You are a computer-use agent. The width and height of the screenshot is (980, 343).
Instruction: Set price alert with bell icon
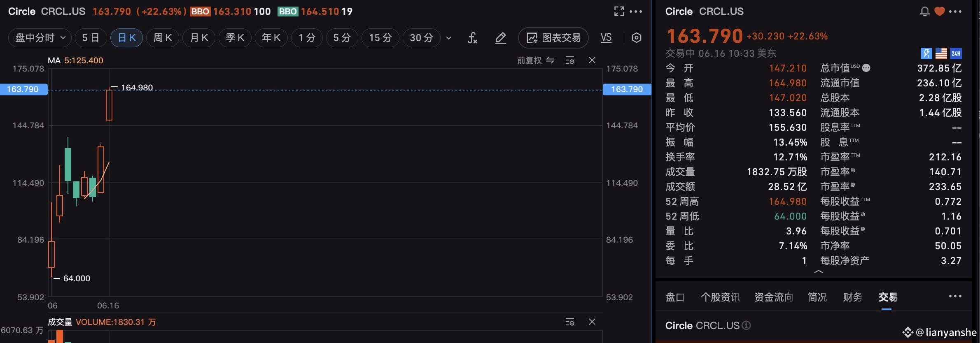[x=924, y=12]
